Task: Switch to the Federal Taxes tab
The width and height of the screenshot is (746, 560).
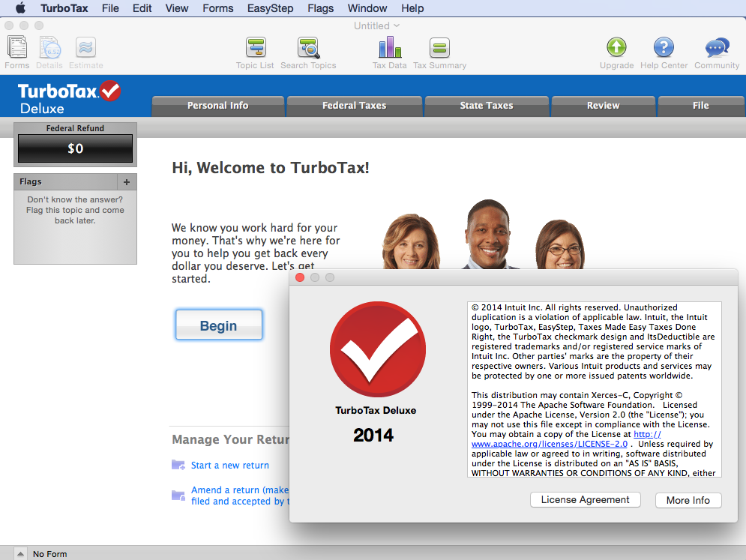Action: tap(355, 106)
